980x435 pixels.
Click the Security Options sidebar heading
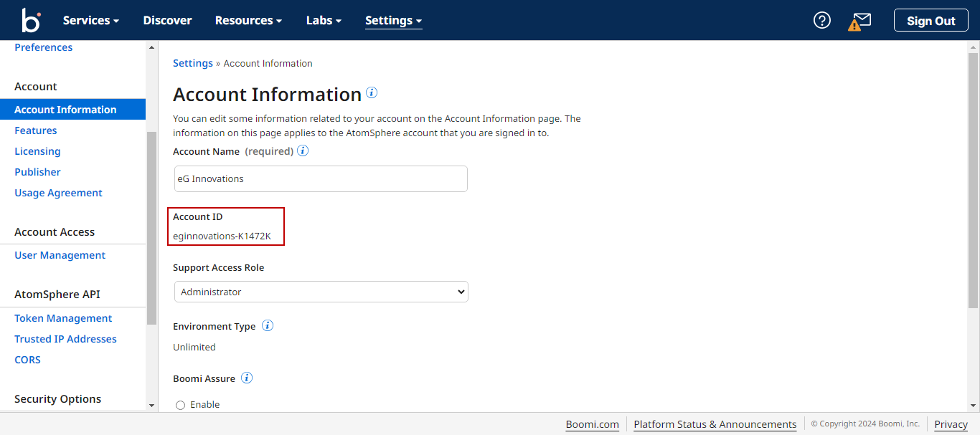point(57,399)
